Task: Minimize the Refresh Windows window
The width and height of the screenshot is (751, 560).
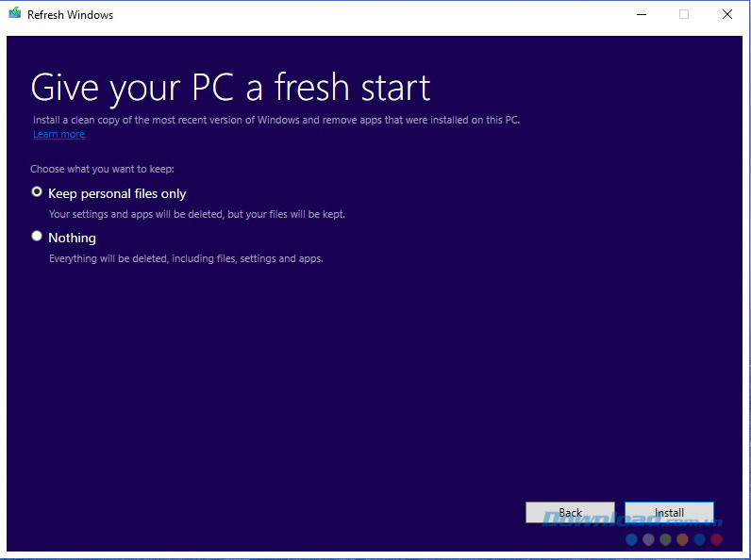Action: tap(642, 14)
